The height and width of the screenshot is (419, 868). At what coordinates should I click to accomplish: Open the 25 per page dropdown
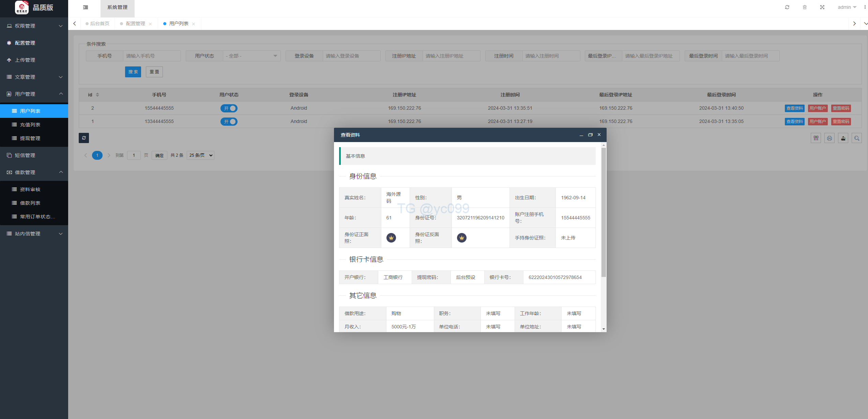coord(200,155)
